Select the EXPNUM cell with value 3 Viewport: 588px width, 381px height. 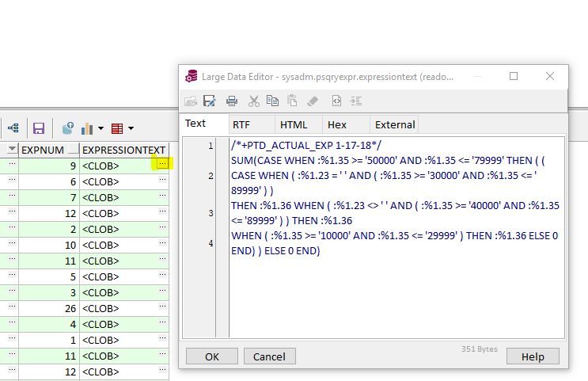click(49, 292)
